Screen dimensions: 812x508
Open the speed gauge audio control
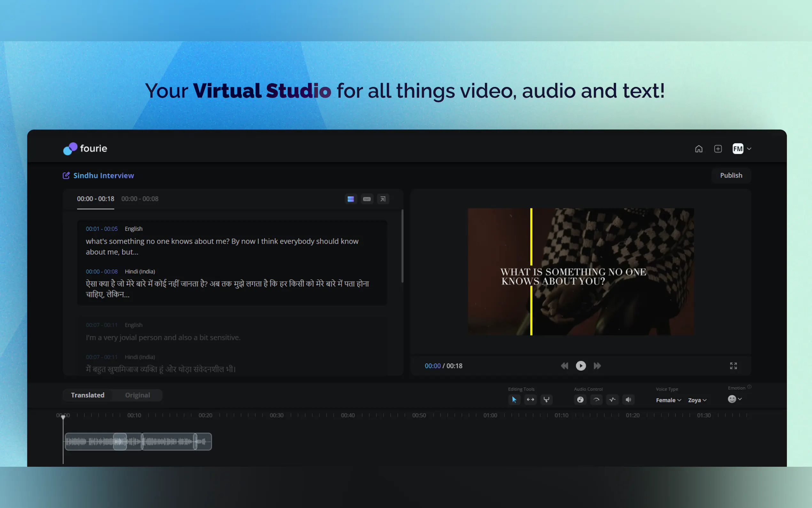click(x=596, y=400)
